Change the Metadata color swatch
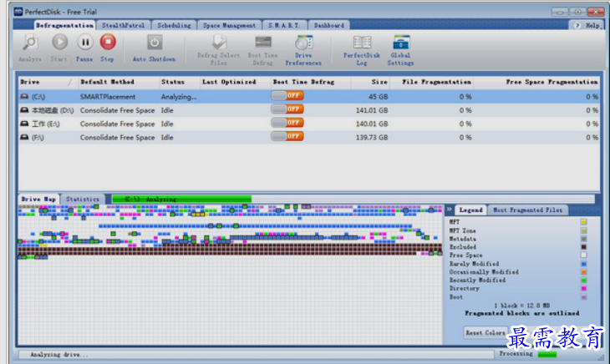610x364 pixels. [x=583, y=239]
